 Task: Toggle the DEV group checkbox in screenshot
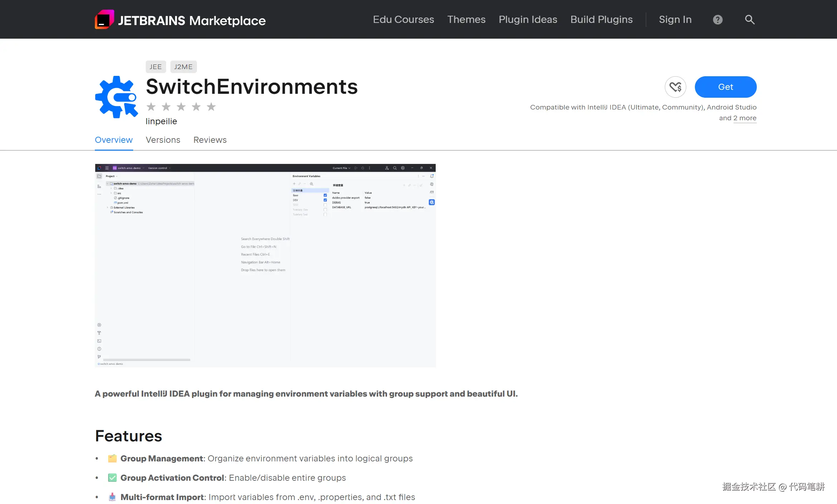(x=325, y=200)
